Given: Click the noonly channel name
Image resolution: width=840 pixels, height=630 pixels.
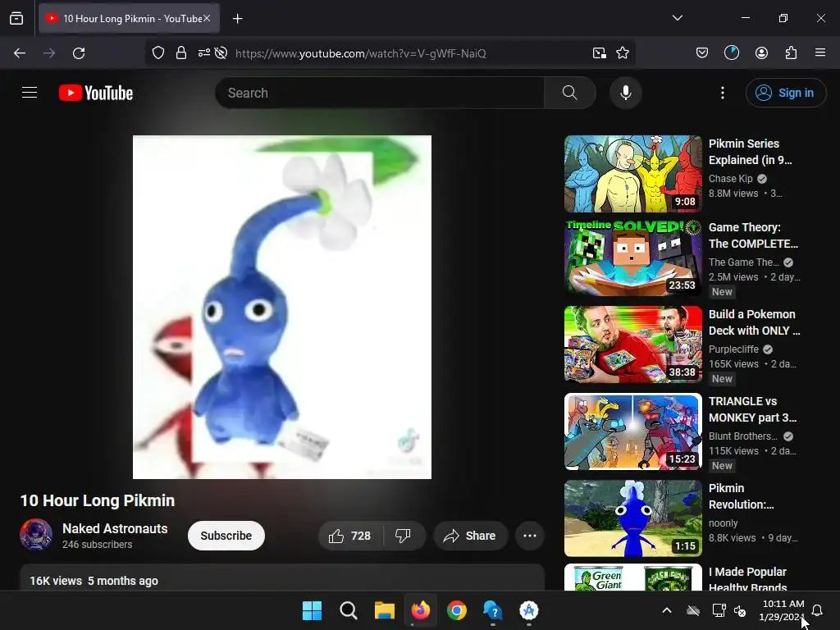Looking at the screenshot, I should (x=724, y=523).
